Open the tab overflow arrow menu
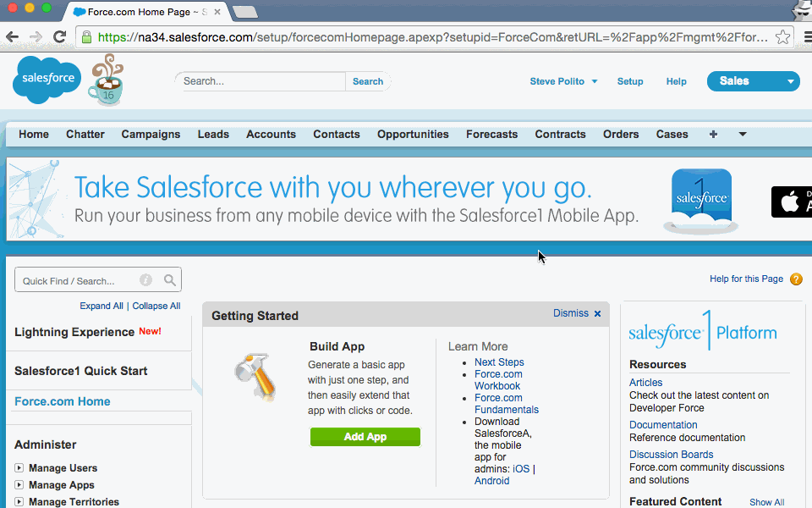The width and height of the screenshot is (812, 508). [742, 135]
